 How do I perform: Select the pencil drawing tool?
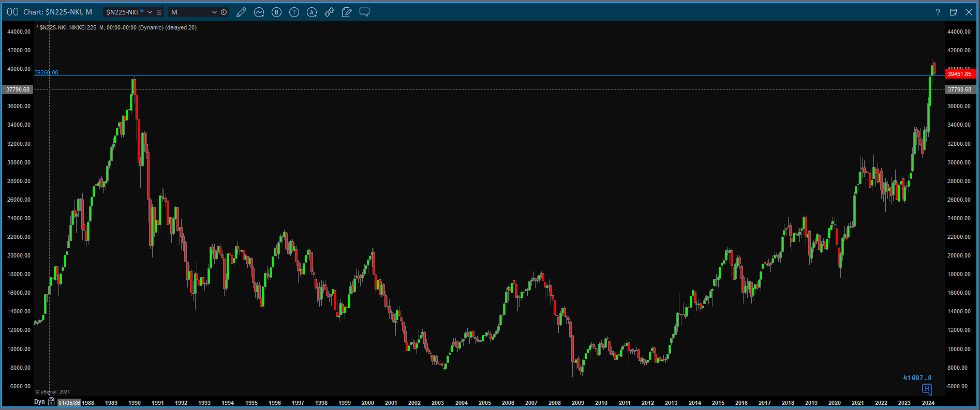tap(241, 12)
